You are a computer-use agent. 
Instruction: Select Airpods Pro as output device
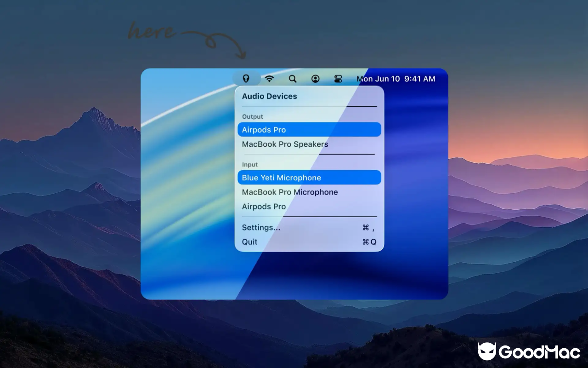309,130
